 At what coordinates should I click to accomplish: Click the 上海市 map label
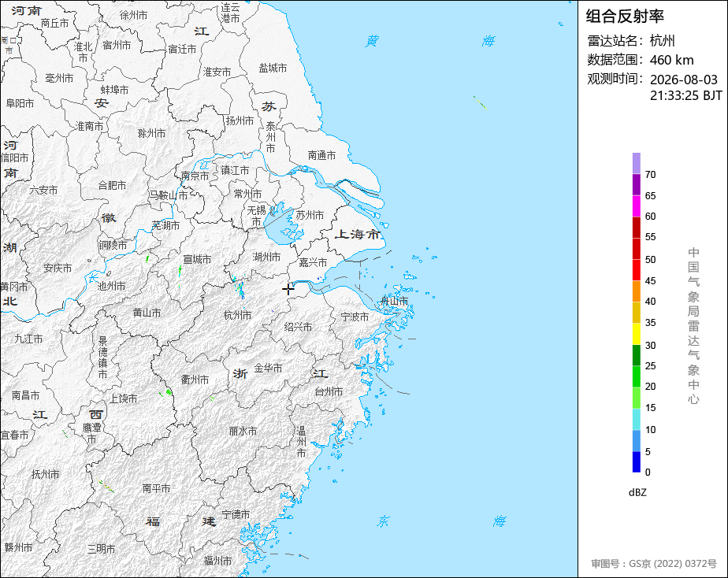[x=358, y=234]
